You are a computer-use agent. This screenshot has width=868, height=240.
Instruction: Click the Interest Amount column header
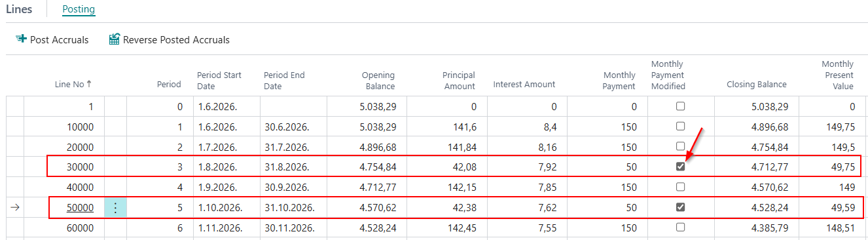tap(524, 84)
